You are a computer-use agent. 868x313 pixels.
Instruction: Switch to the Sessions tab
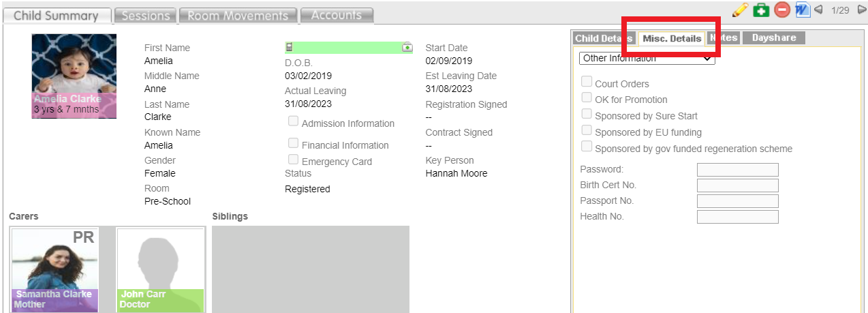tap(145, 15)
